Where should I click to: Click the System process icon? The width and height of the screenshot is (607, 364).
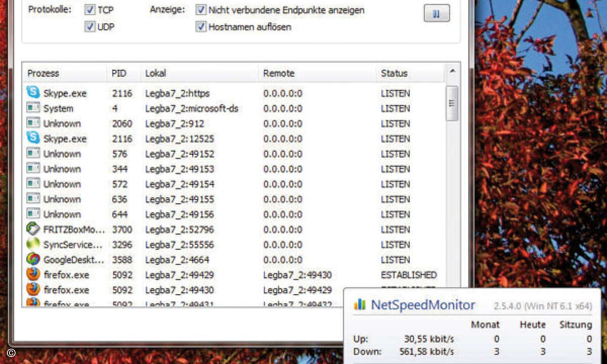pos(33,108)
